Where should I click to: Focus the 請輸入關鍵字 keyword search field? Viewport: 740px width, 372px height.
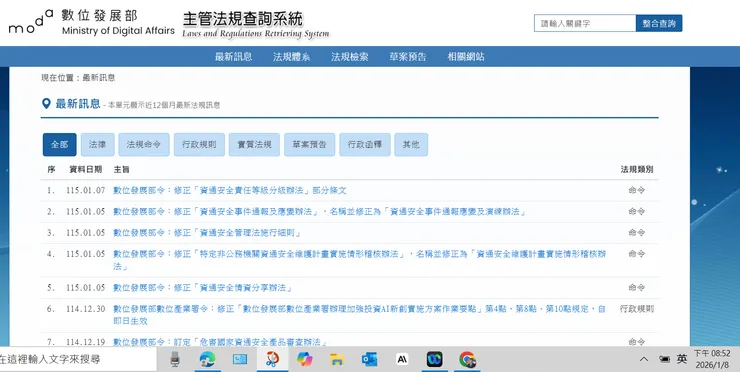click(585, 23)
